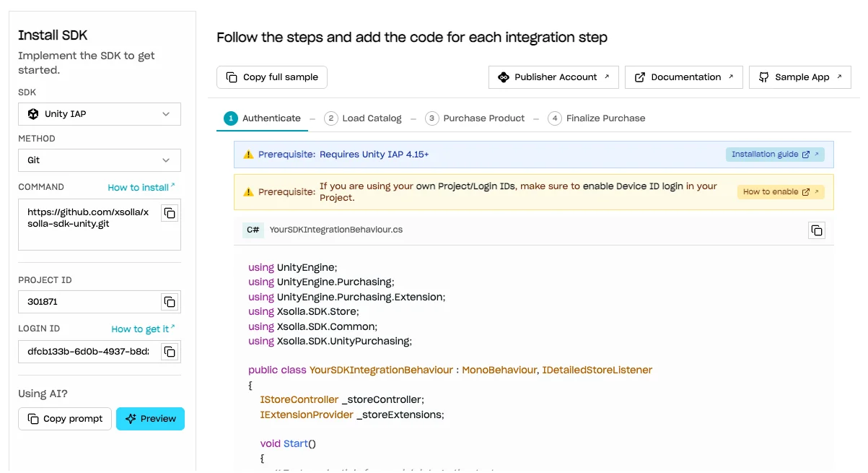Click the Copy full sample button
Image resolution: width=868 pixels, height=473 pixels.
click(272, 77)
